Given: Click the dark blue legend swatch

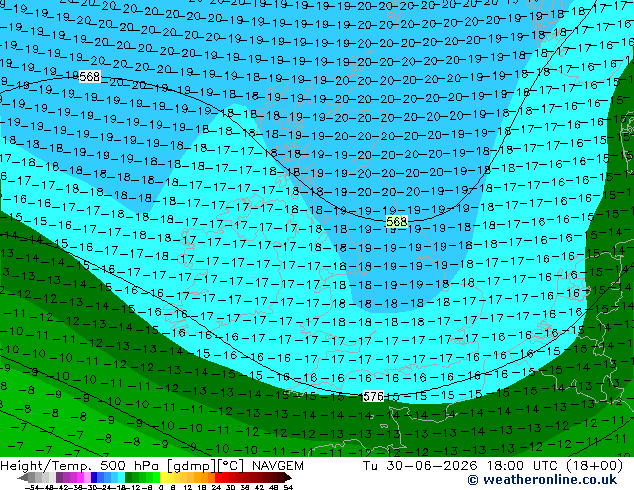Looking at the screenshot, I should [94, 477].
